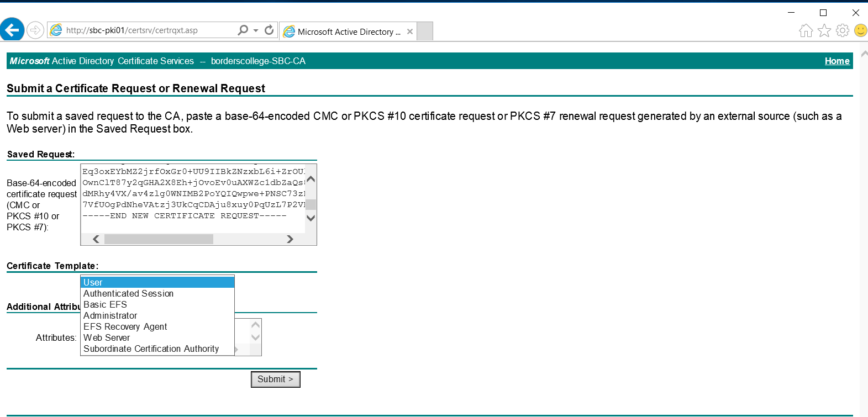Viewport: 868px width, 417px height.
Task: Select the User certificate template
Action: click(x=157, y=282)
